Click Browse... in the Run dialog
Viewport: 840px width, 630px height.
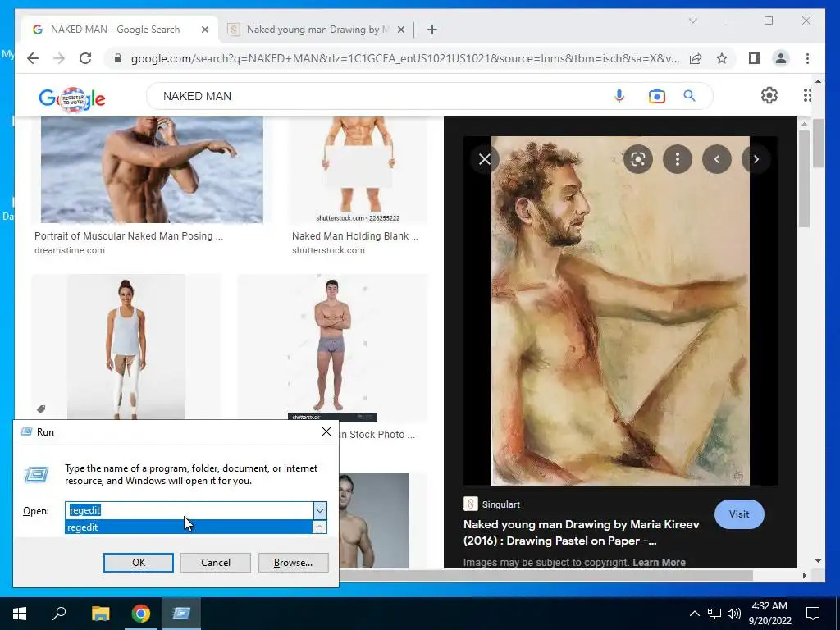[x=293, y=563]
